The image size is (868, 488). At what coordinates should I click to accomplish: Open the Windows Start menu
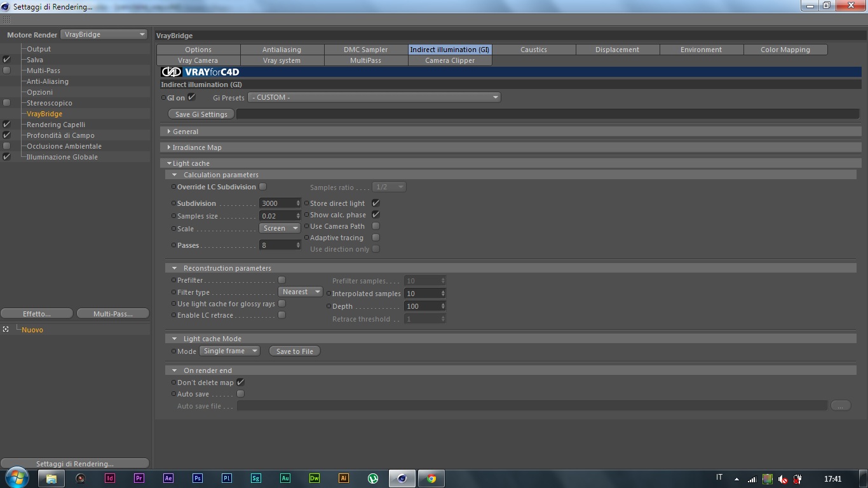click(17, 478)
